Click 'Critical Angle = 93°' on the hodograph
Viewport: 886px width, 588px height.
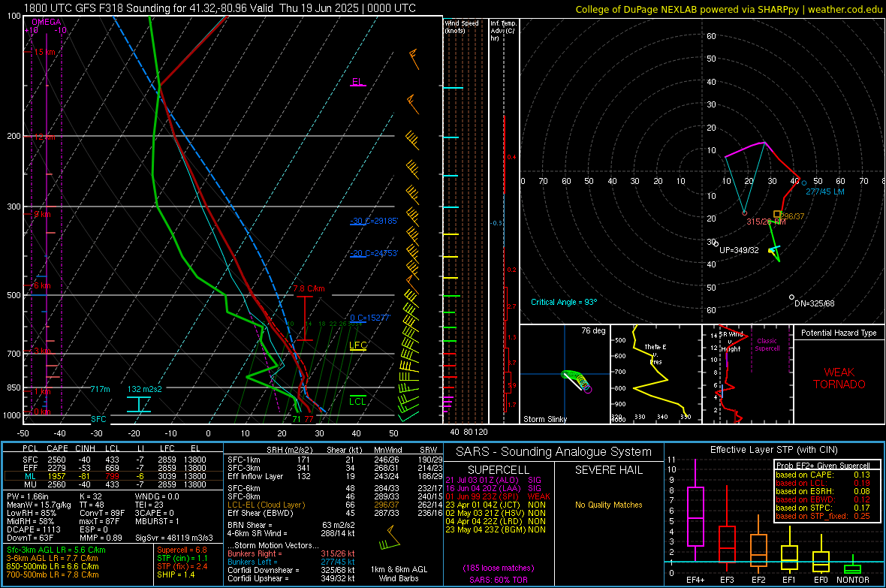pos(564,302)
